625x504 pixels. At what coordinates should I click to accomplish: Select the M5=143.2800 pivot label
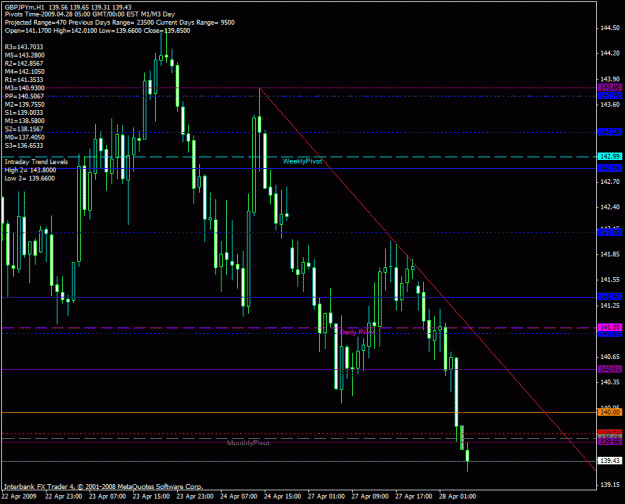pos(25,55)
